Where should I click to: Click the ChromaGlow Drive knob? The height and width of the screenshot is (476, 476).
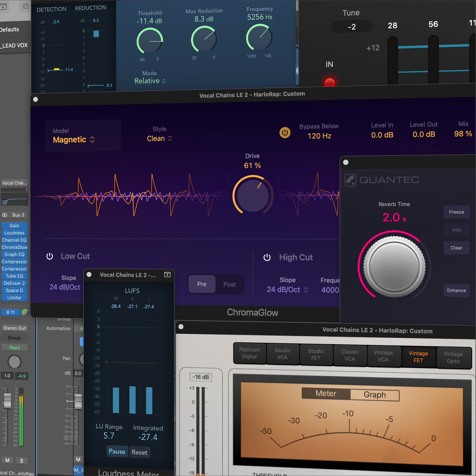click(x=253, y=195)
